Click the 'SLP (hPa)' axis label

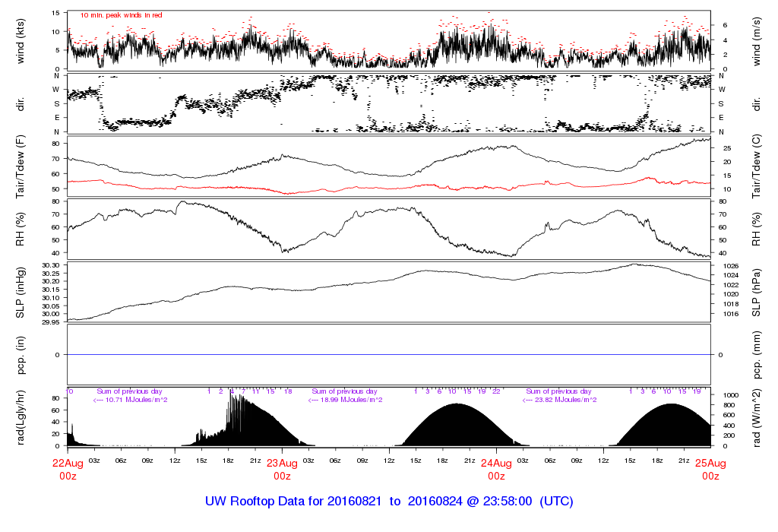(x=757, y=292)
